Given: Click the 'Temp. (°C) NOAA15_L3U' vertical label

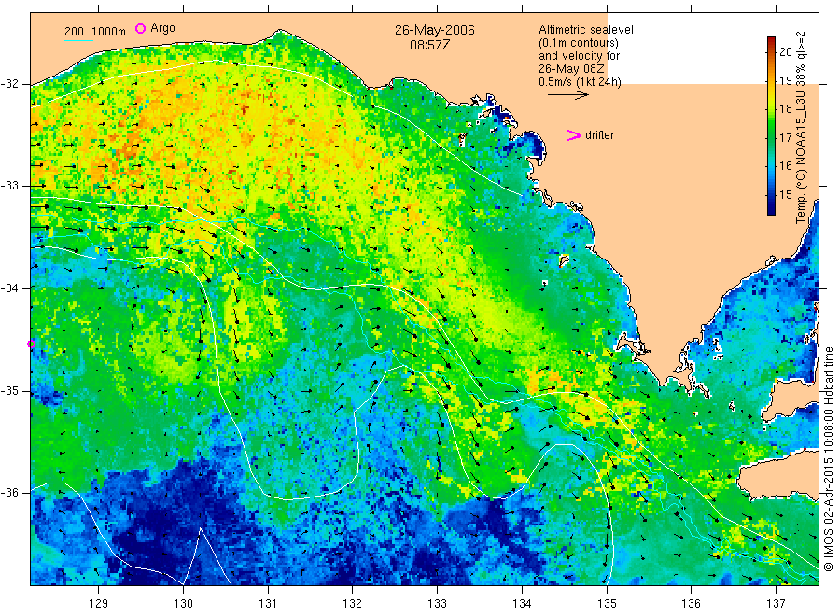Looking at the screenshot, I should (x=801, y=158).
